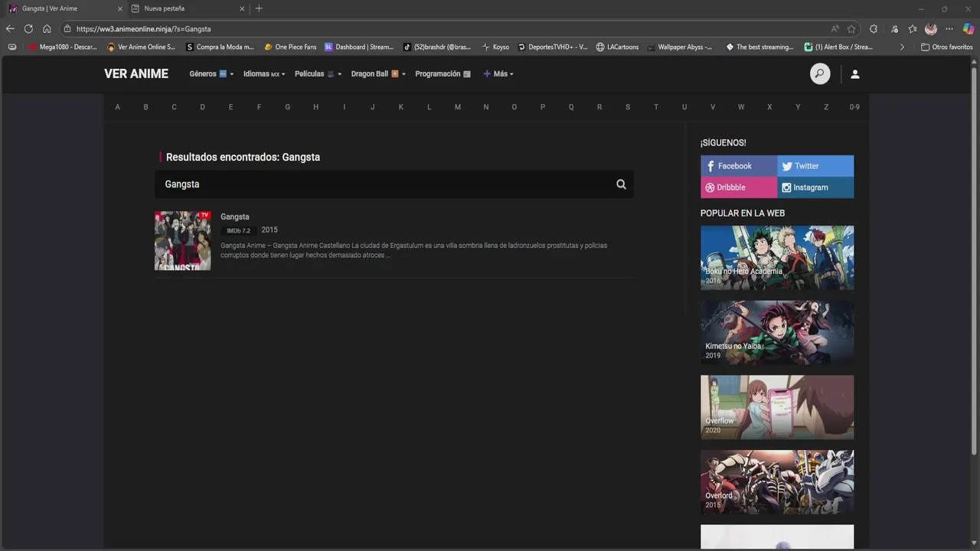Open the Copilot icon in browser toolbar
The image size is (980, 551).
click(969, 29)
